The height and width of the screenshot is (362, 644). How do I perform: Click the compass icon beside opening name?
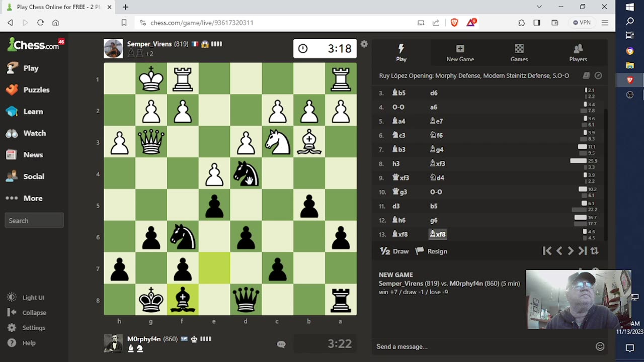(x=598, y=75)
